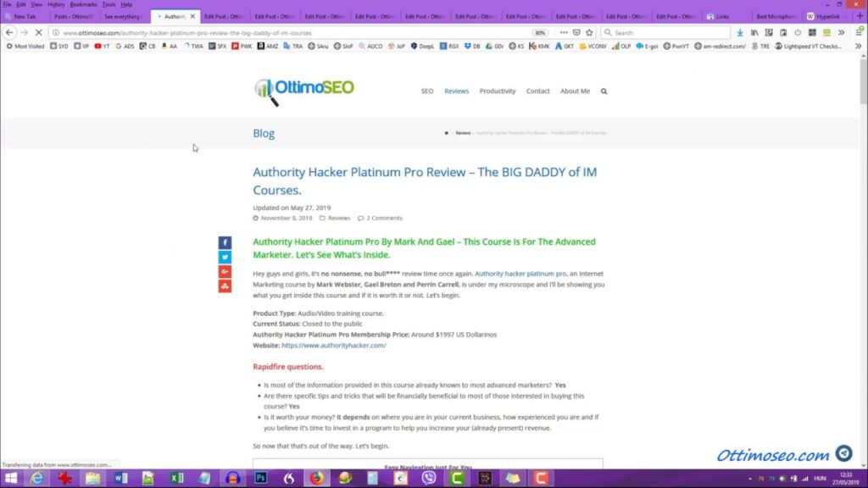The height and width of the screenshot is (488, 868).
Task: Go to the Contact page
Action: click(538, 91)
